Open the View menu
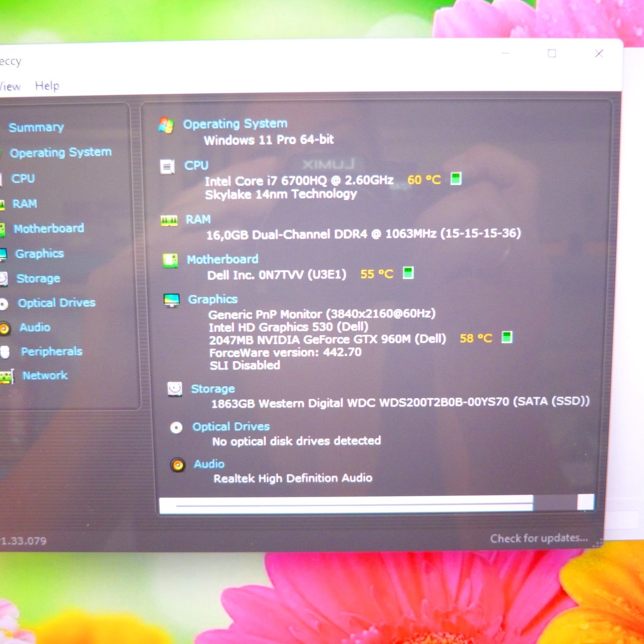 pyautogui.click(x=10, y=87)
